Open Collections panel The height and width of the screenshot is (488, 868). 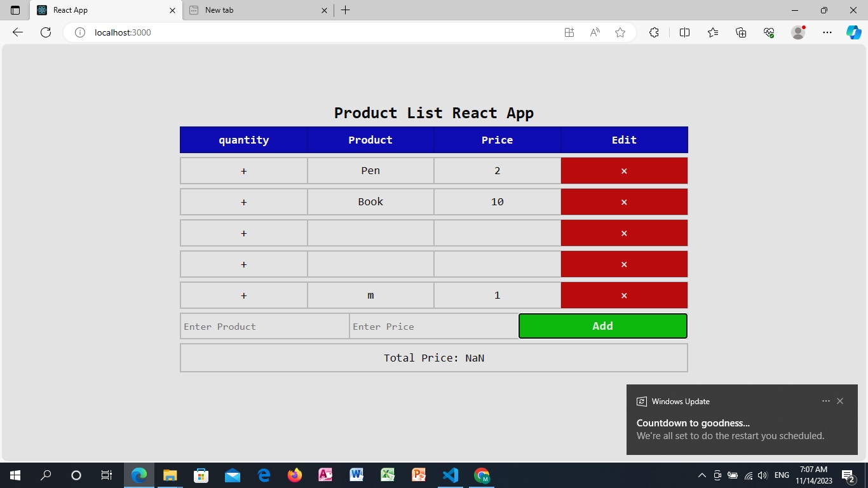click(x=741, y=32)
